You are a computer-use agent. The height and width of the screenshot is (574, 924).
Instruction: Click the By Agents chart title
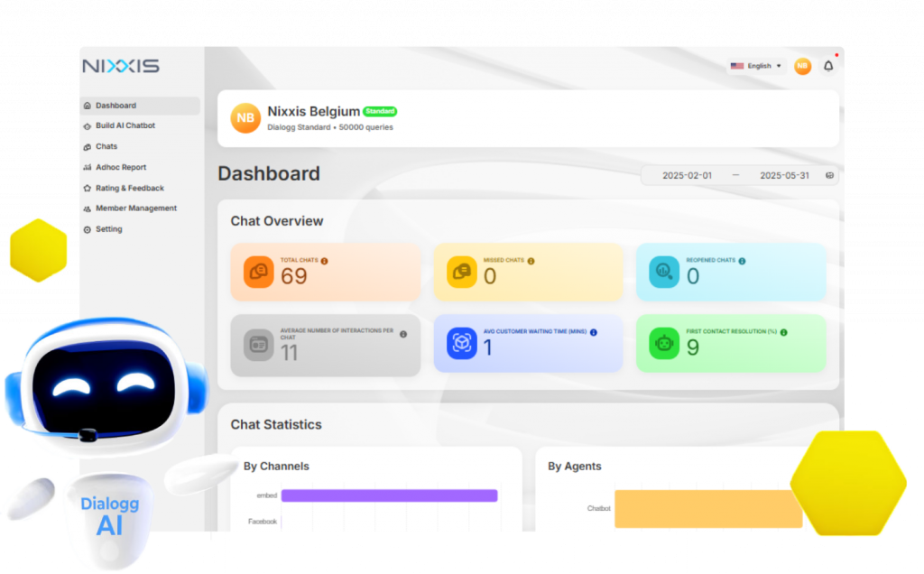[575, 467]
